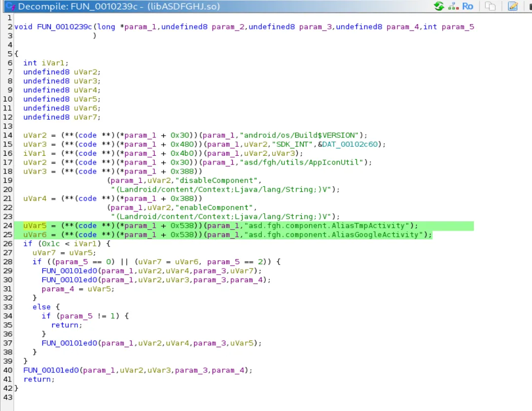Select the "enableComponent" string literal
Screen dimensions: 532x411
(x=218, y=207)
